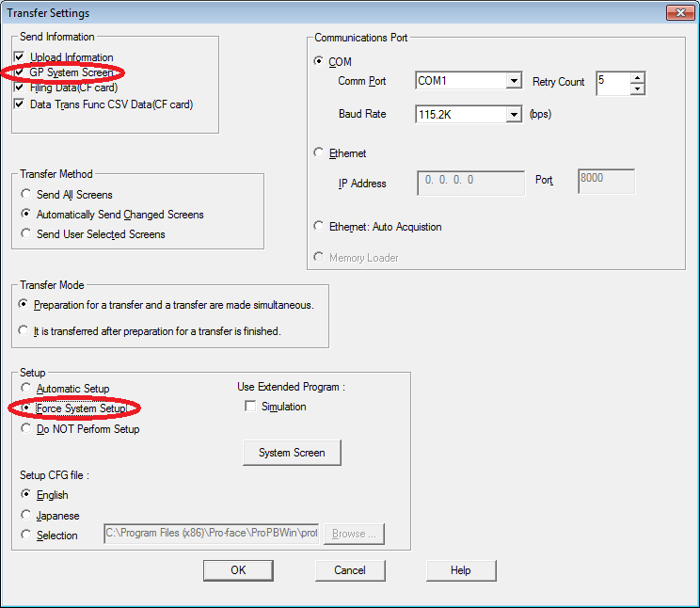The image size is (700, 608).
Task: Open the Comm Port dropdown
Action: (x=514, y=82)
